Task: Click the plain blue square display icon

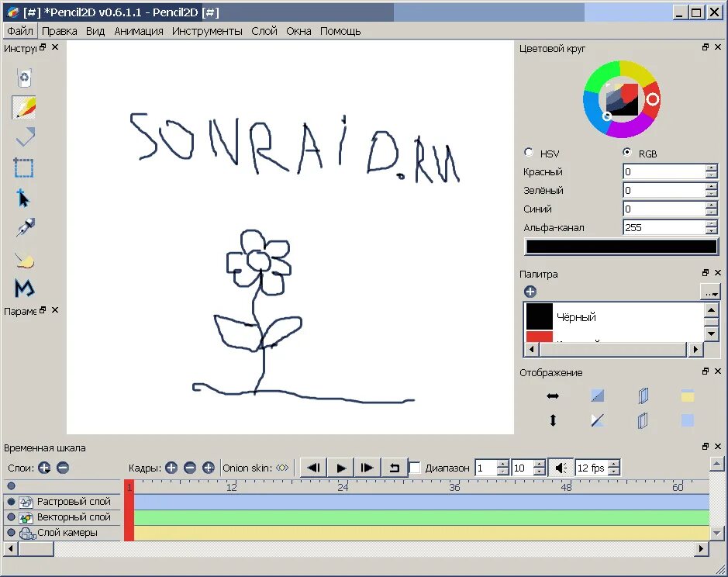Action: point(688,420)
